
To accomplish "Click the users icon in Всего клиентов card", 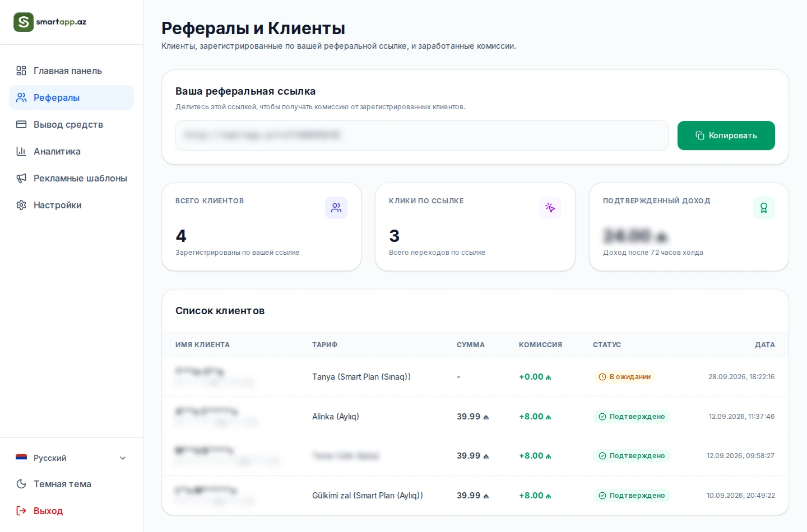I will point(336,208).
